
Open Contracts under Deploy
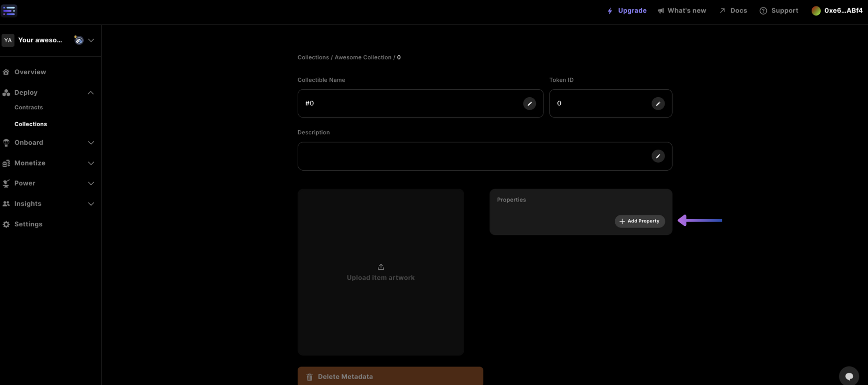pyautogui.click(x=28, y=107)
